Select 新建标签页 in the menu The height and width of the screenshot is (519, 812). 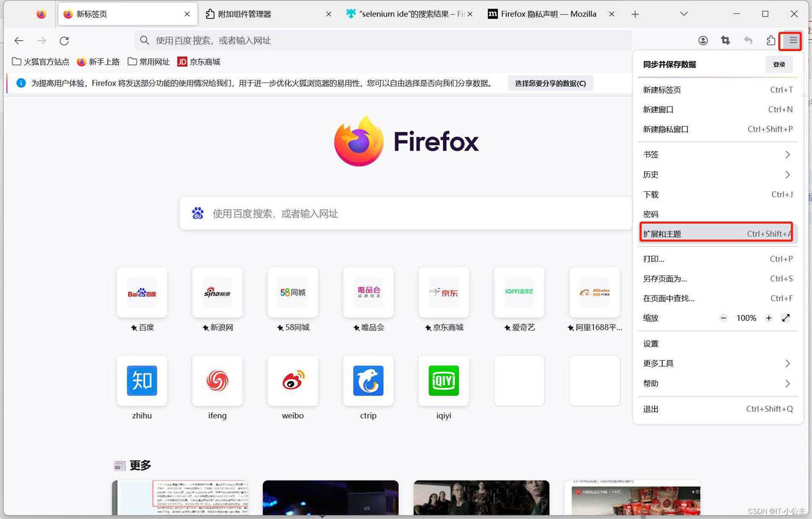click(x=718, y=90)
